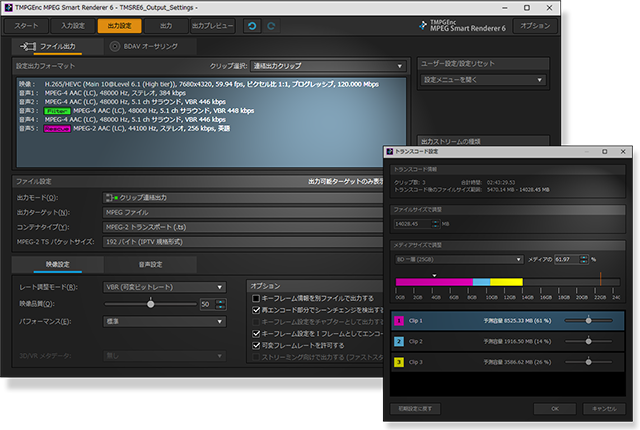Click the file size stepper arrows

click(436, 224)
